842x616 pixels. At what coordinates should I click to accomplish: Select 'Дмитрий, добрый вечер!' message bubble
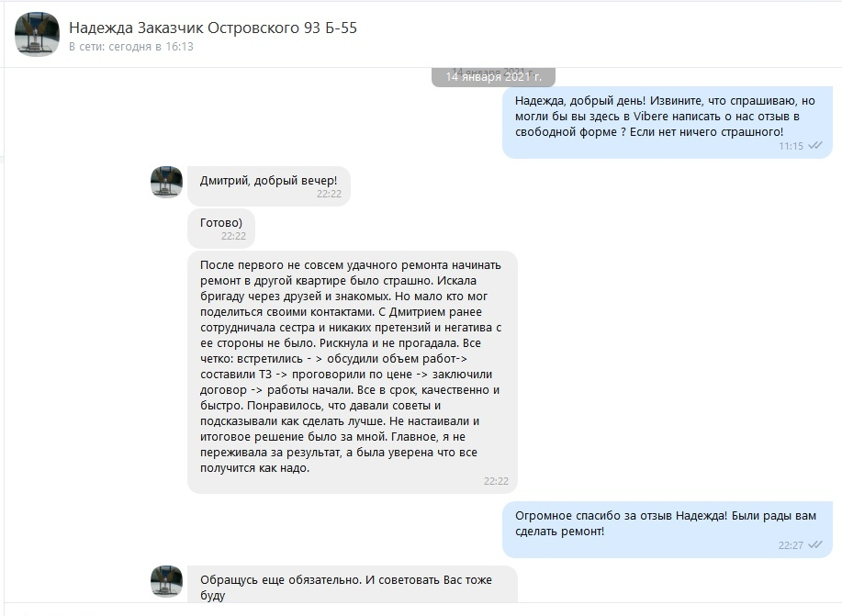(x=269, y=185)
